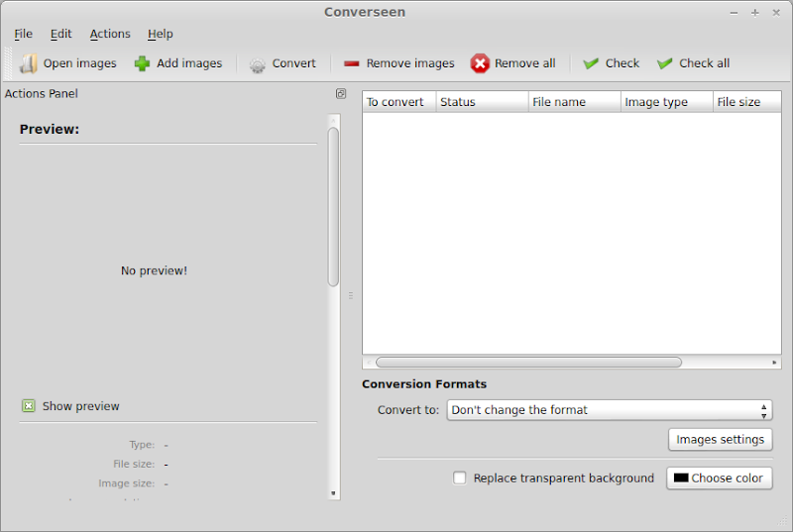Maximize the Converseen window

755,13
